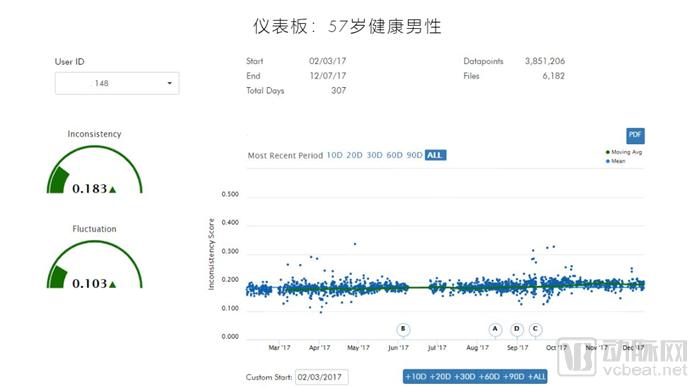Focus the Custom Start date field
Screen dimensions: 700x387
321,377
